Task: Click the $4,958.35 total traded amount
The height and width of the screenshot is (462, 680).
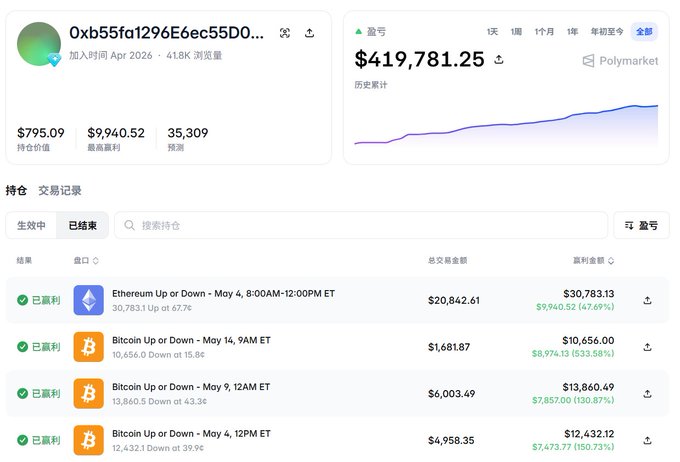Action: 451,440
